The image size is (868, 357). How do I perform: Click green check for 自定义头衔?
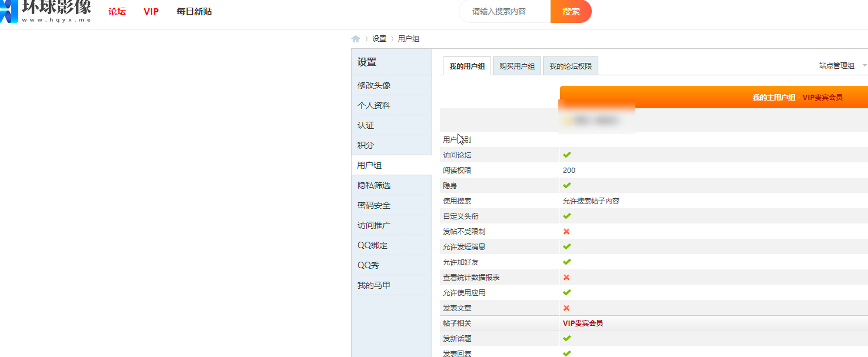pos(566,216)
